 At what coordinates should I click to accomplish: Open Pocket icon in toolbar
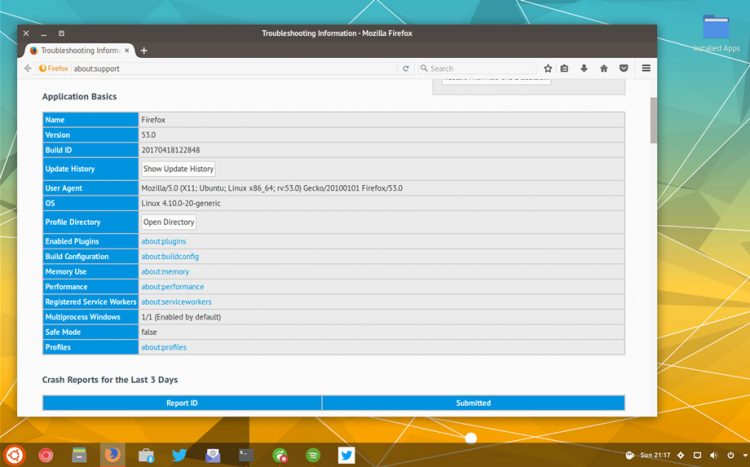coord(624,68)
